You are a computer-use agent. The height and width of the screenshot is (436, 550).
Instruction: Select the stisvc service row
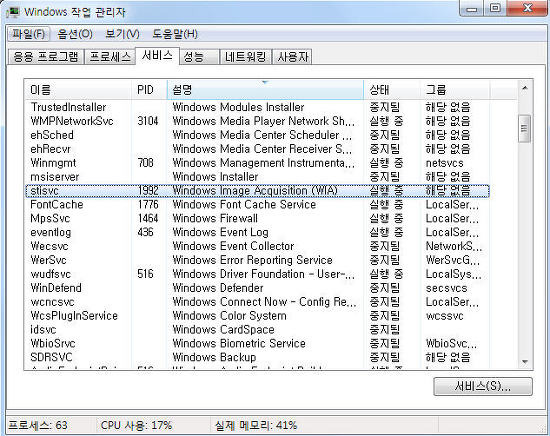(x=257, y=190)
